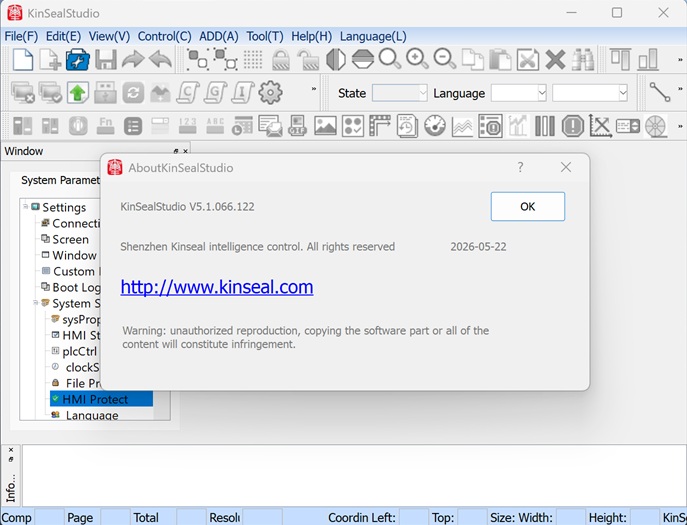The image size is (687, 525).
Task: Click the closed padlock lock icon
Action: (x=281, y=60)
